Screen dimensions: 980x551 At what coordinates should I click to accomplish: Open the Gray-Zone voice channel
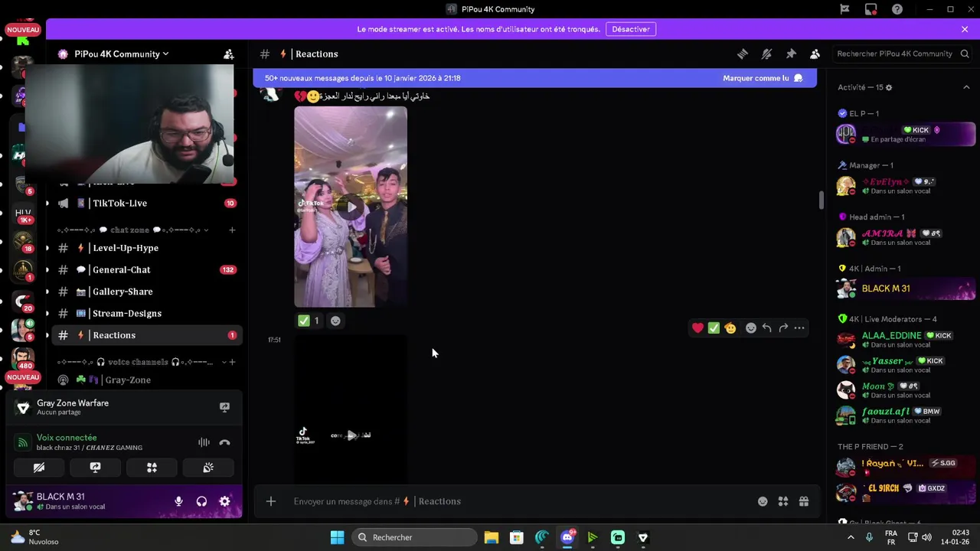tap(127, 380)
